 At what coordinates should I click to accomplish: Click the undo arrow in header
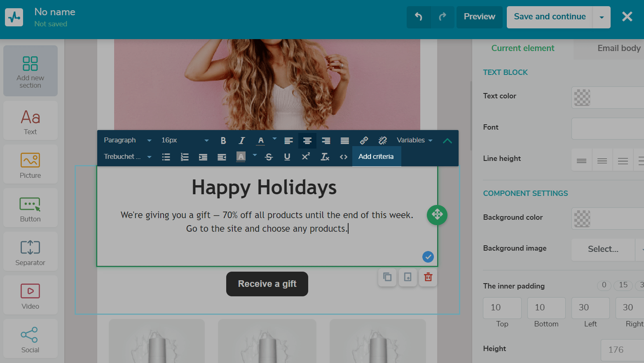[419, 17]
